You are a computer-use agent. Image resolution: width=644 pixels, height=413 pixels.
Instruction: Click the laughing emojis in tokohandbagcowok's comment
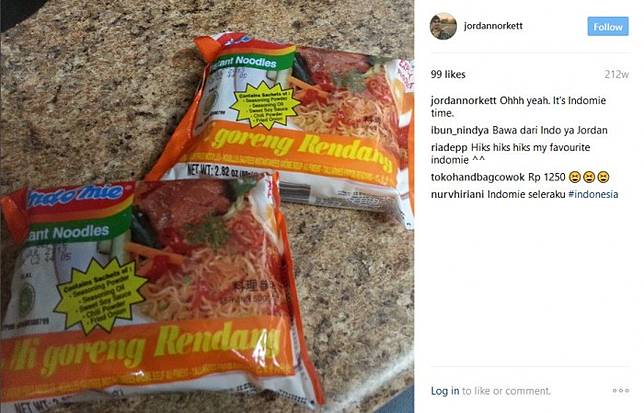[589, 177]
